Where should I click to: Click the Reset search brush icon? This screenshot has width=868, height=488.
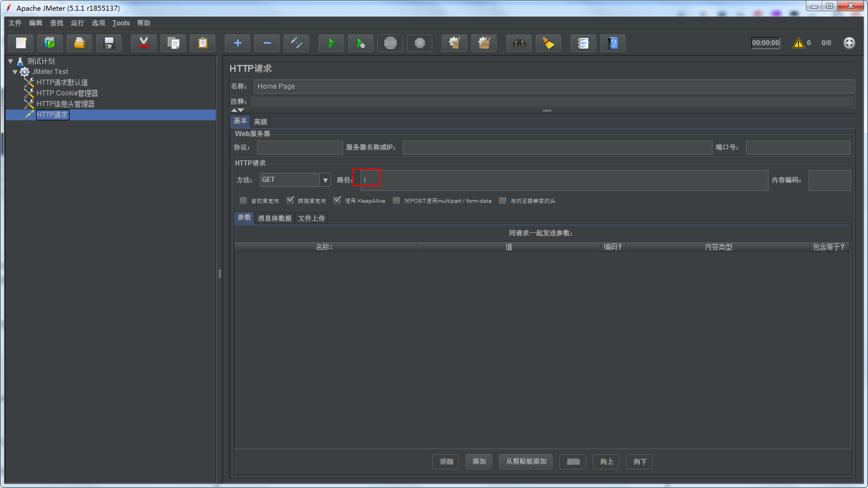(x=548, y=43)
